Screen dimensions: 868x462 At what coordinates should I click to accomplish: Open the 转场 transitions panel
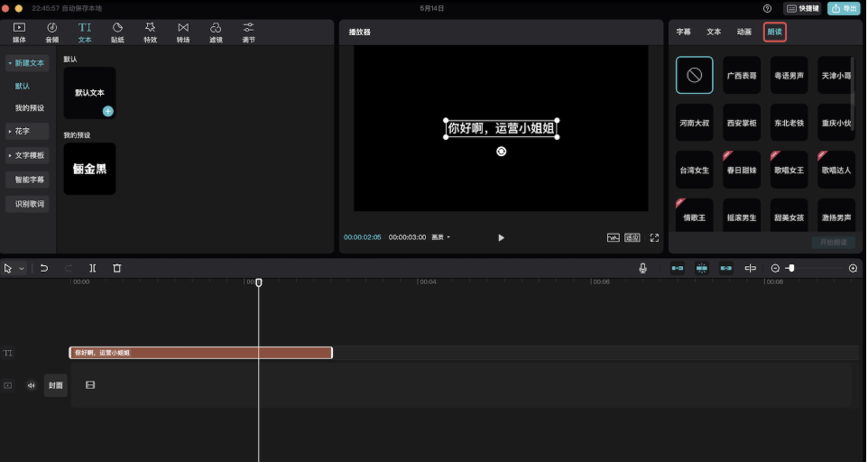coord(183,32)
